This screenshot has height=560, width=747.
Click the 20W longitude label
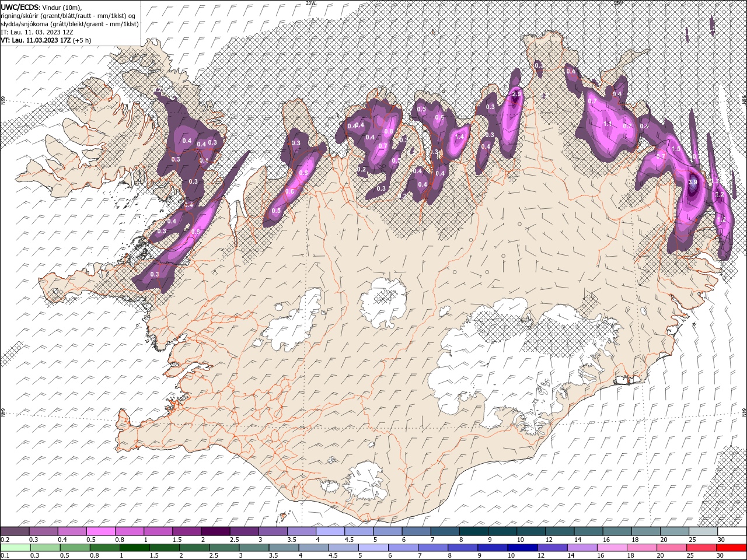[310, 3]
